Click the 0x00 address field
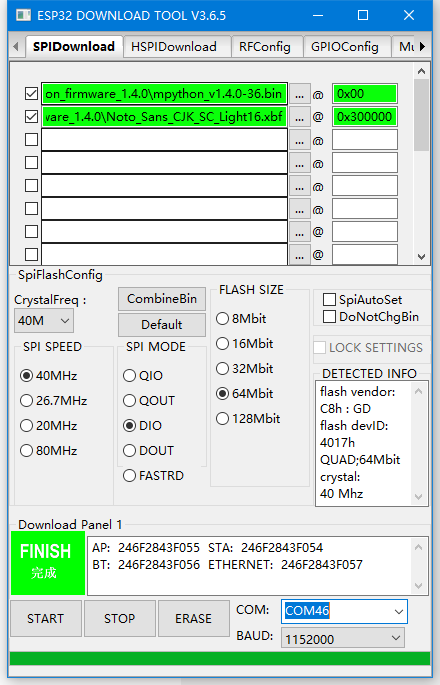Screen dimensions: 440x685 [365, 94]
